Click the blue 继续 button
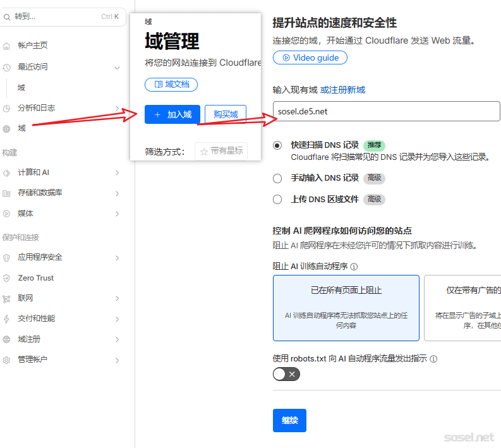Screen dimensions: 501x448 pos(289,420)
